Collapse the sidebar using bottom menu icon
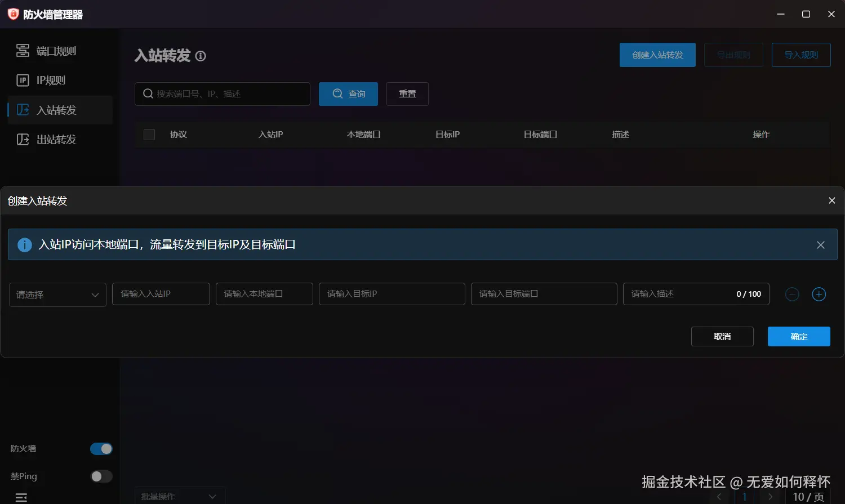 [21, 497]
